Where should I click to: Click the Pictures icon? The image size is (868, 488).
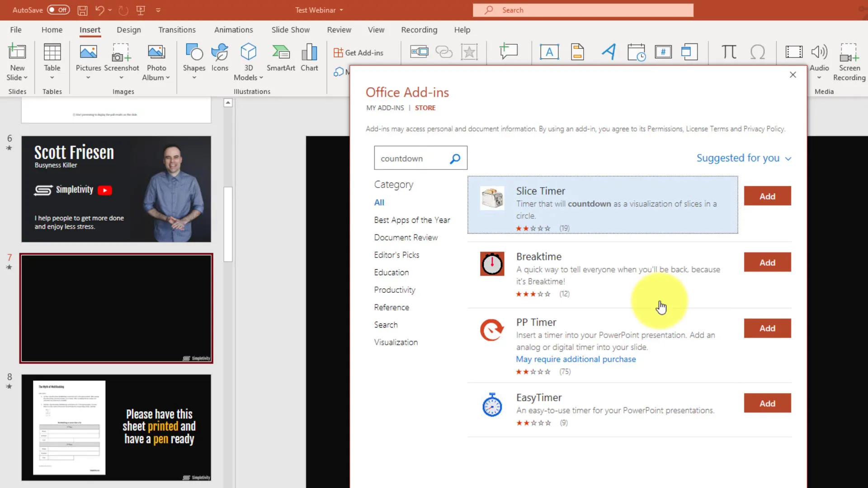pos(88,52)
